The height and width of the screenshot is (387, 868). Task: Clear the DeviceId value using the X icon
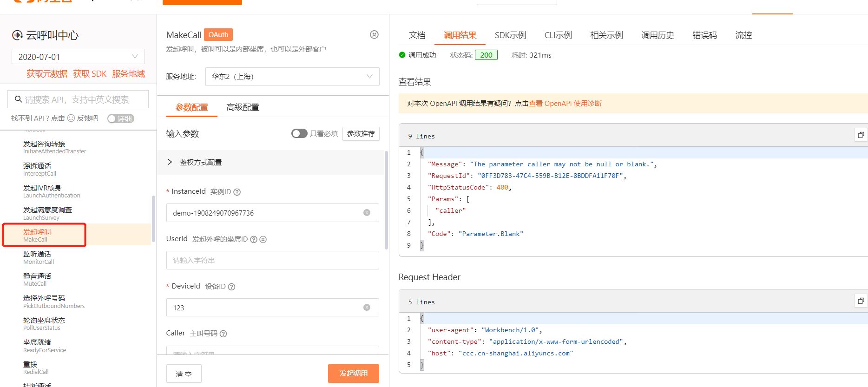coord(367,308)
